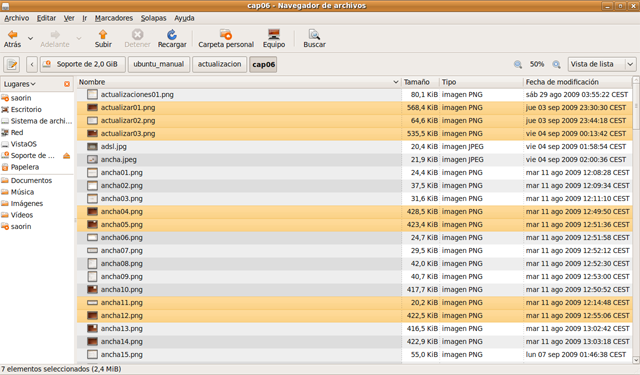Open the Buscar search tool

point(314,35)
